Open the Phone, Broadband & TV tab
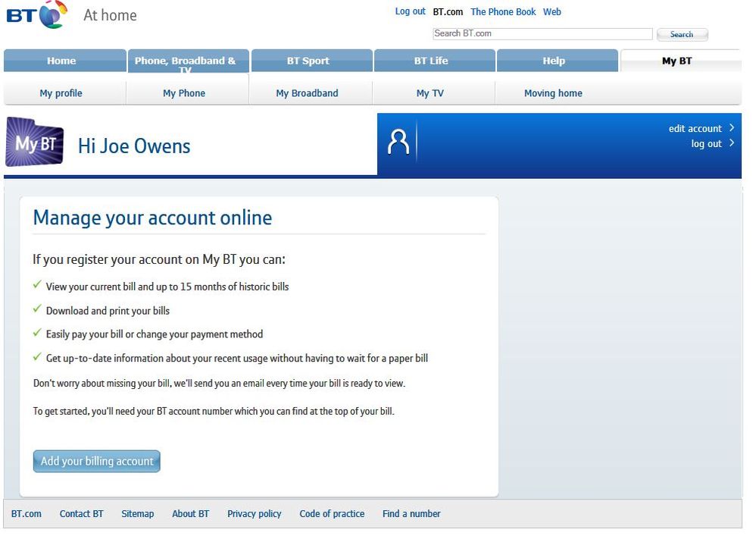Image resolution: width=756 pixels, height=536 pixels. coord(185,61)
